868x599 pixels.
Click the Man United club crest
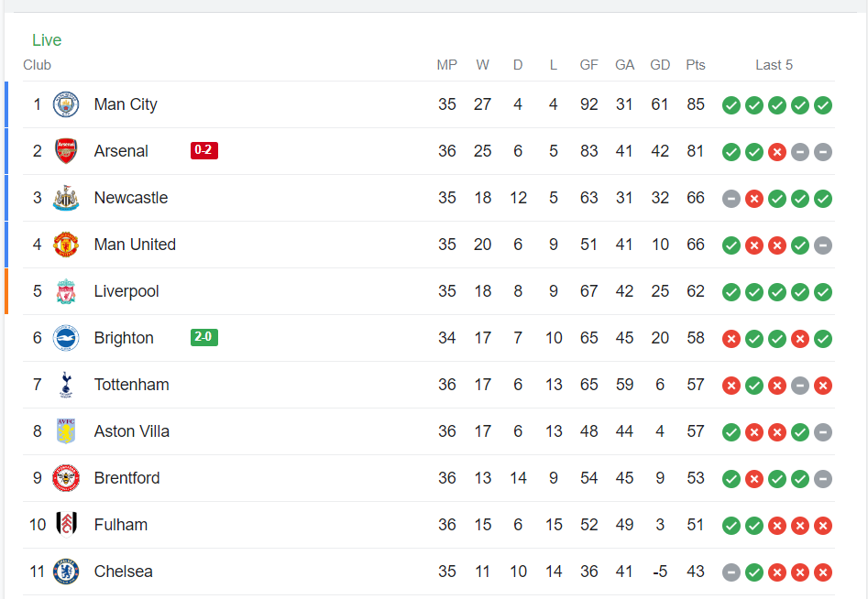tap(66, 245)
